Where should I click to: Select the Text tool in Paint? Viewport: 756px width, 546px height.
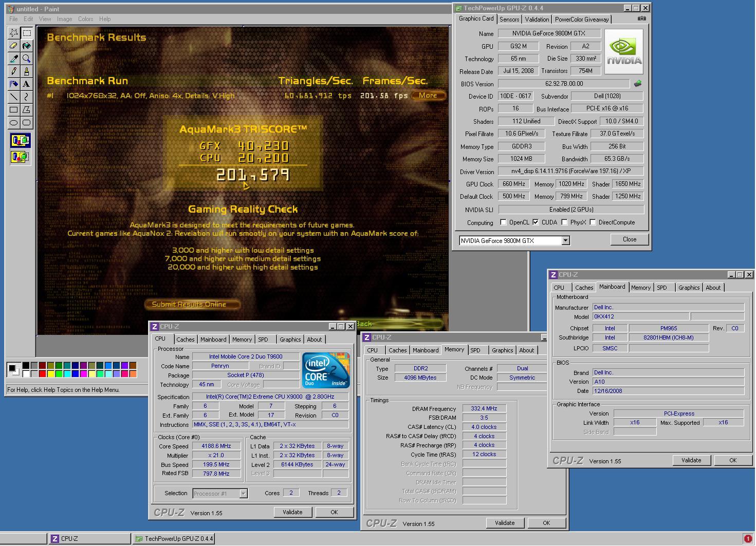27,84
